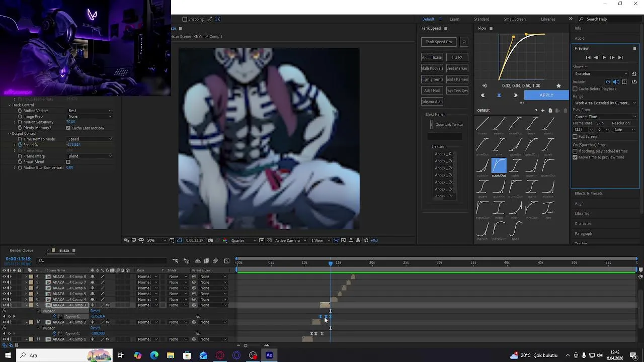The height and width of the screenshot is (362, 644).
Task: Enable the Smart Blend checkbox
Action: click(x=68, y=162)
